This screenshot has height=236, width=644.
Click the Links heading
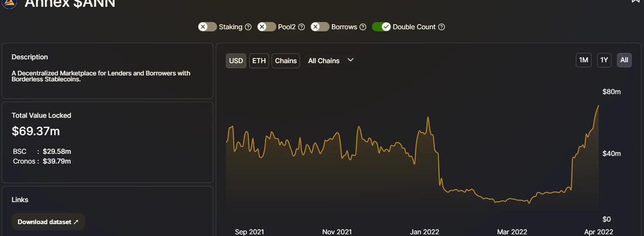(20, 200)
